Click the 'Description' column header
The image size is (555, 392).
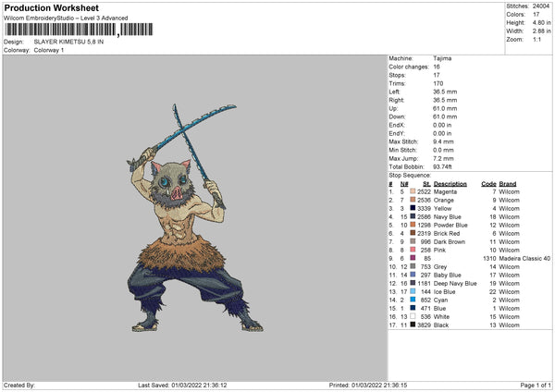tap(450, 184)
